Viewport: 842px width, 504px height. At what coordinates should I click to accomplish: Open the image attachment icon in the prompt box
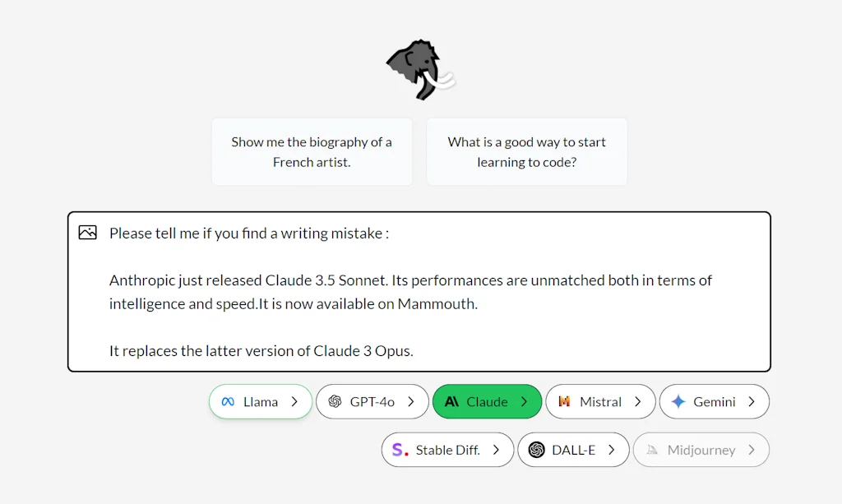tap(87, 233)
